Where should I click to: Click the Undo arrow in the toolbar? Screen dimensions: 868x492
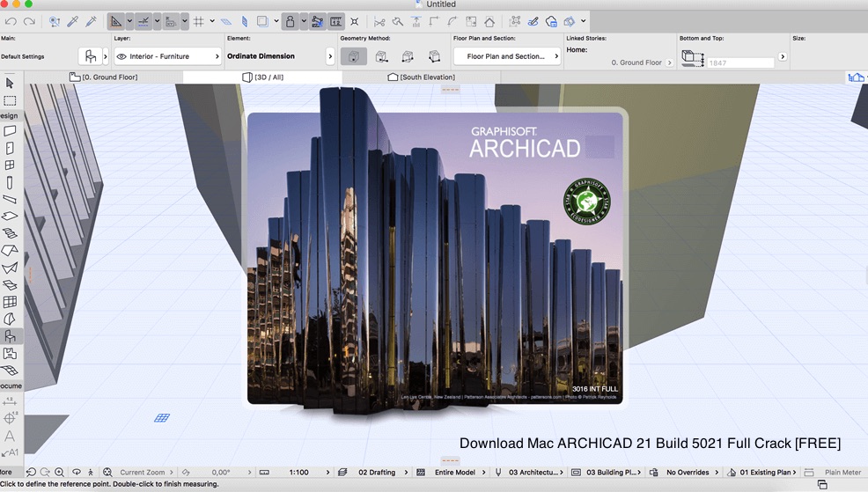coord(10,22)
